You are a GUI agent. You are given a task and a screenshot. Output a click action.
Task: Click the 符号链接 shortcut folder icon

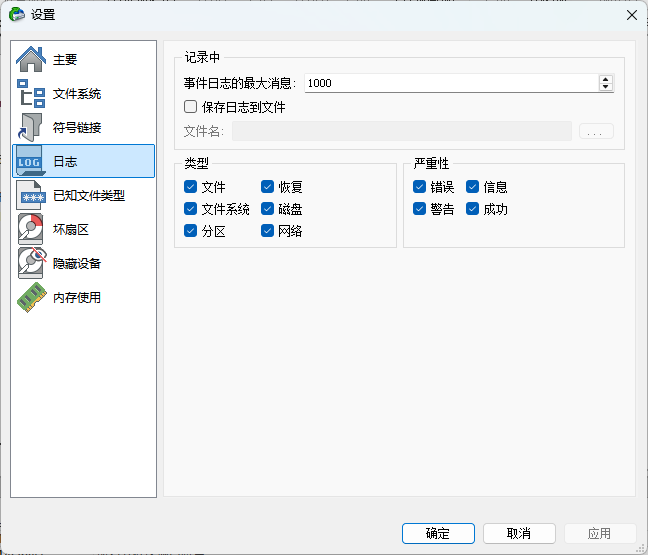pos(30,127)
